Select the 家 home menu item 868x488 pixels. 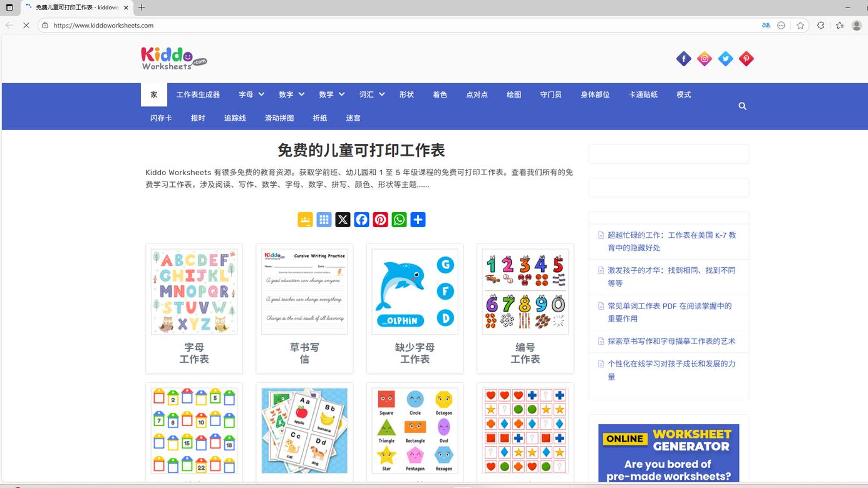(154, 94)
